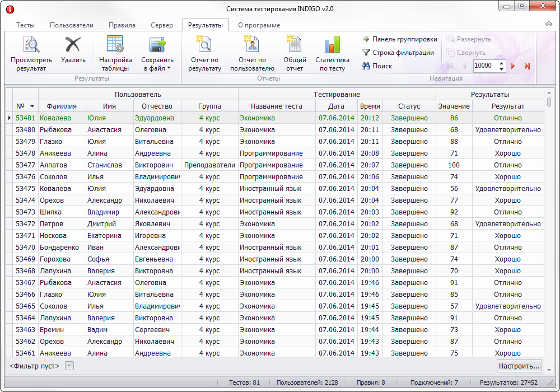
Task: Open Общий отчет general report
Action: (295, 45)
